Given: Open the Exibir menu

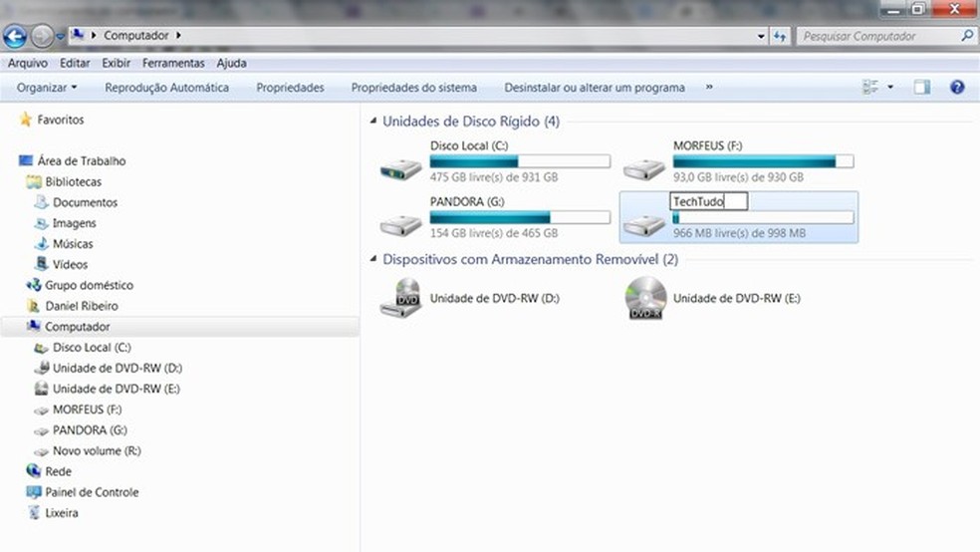Looking at the screenshot, I should click(x=117, y=63).
